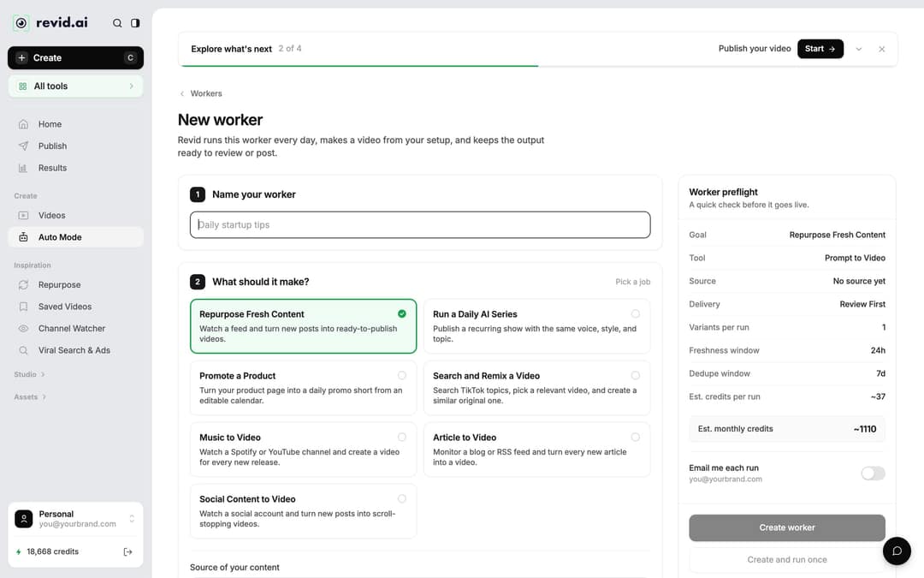Click the Freshness window 24h value
The width and height of the screenshot is (924, 578).
pos(878,350)
